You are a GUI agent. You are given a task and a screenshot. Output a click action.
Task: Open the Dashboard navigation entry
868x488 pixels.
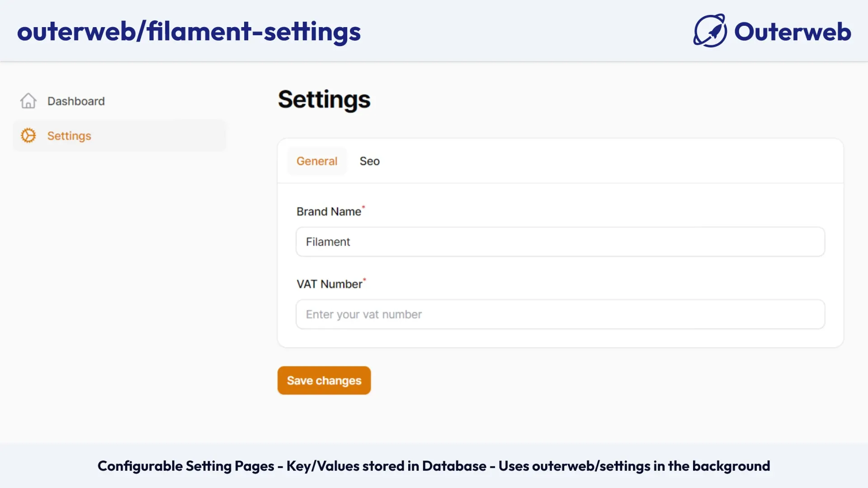[x=76, y=101]
